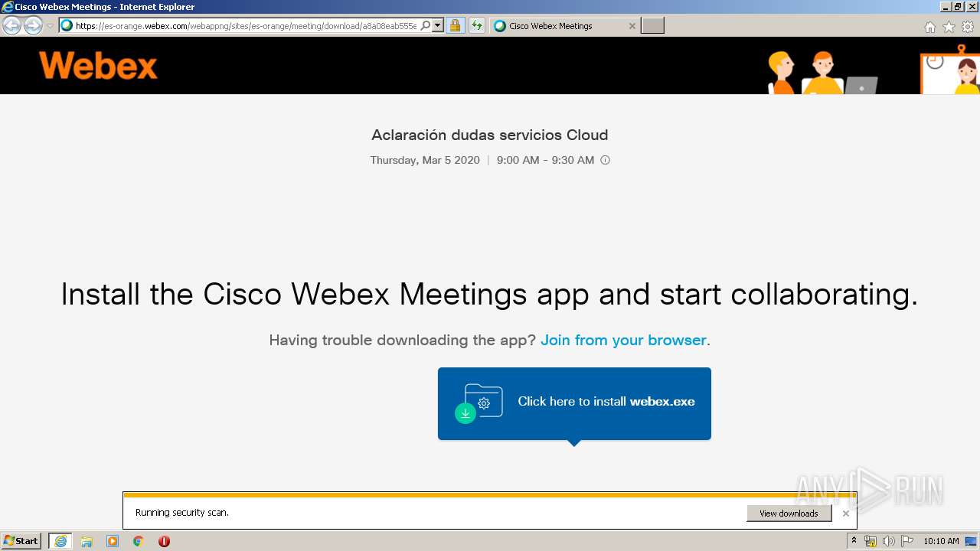Click the refresh page icon
This screenshot has width=980, height=551.
coord(477,25)
